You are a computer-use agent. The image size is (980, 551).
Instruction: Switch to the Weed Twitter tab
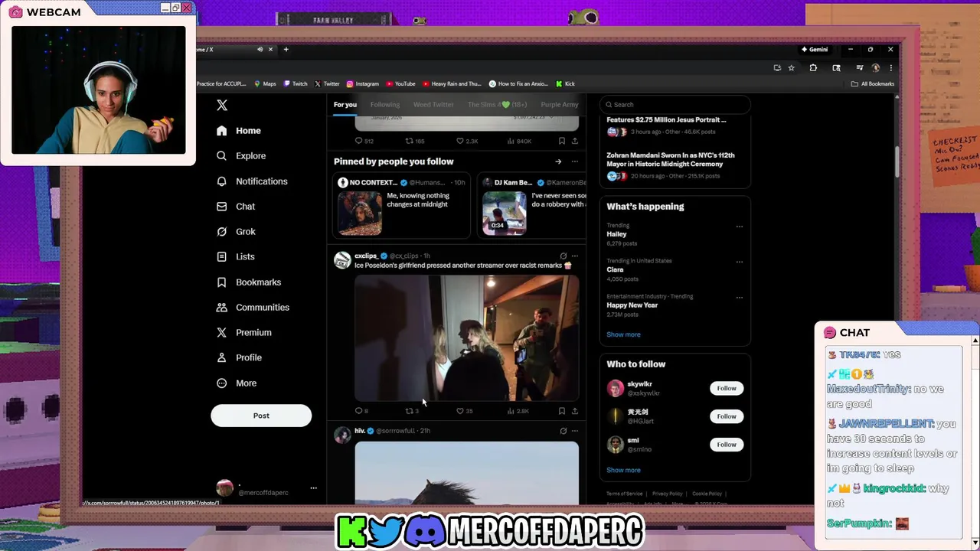[433, 105]
